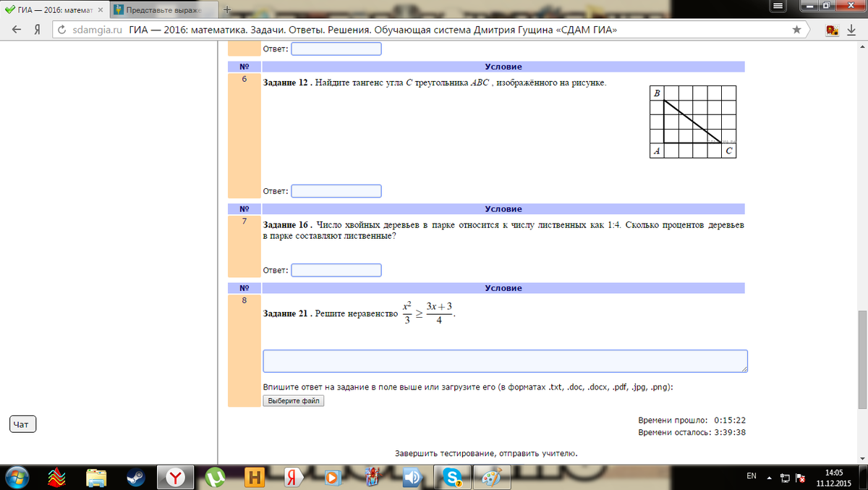
Task: Click the vertical page scrollbar thumb
Action: tap(861, 359)
